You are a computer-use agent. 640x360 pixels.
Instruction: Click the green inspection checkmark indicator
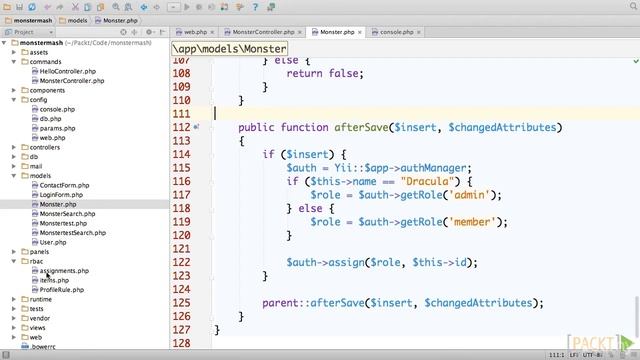636,61
